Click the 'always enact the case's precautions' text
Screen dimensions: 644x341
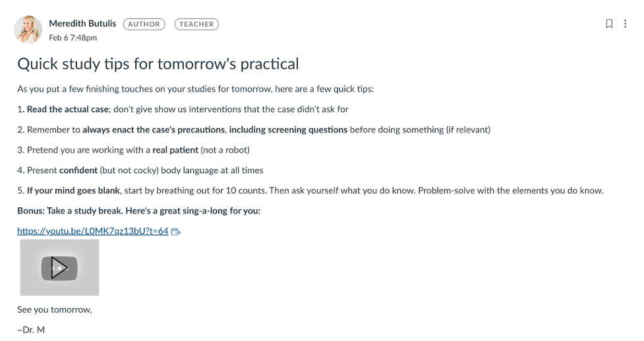click(154, 130)
